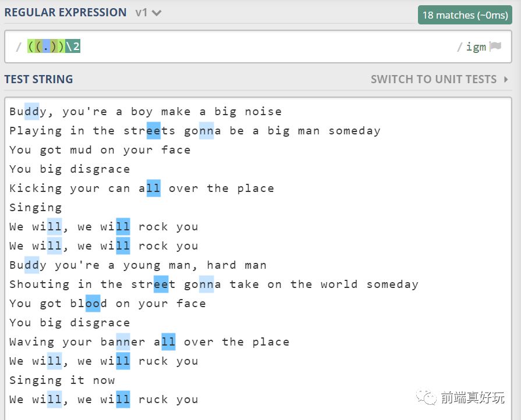The height and width of the screenshot is (420, 521).
Task: Click the TEST STRING heading
Action: [x=38, y=79]
